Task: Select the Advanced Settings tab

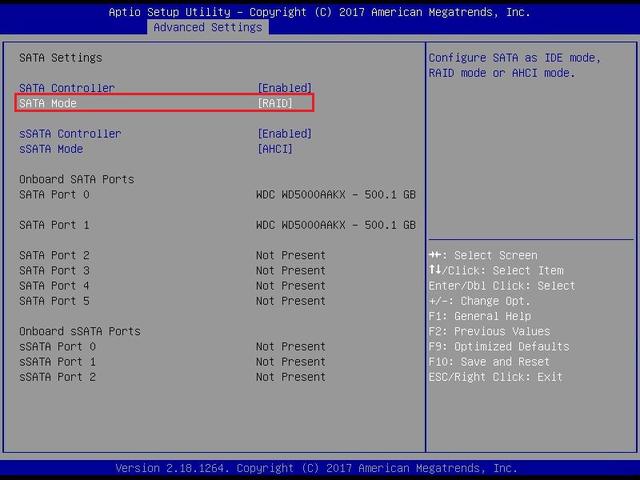Action: click(x=207, y=27)
